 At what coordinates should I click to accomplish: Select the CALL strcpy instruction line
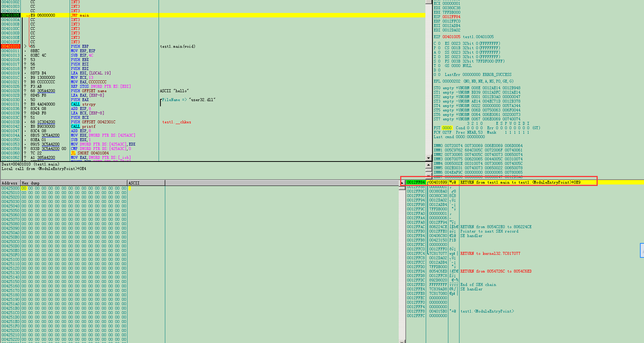(x=83, y=104)
